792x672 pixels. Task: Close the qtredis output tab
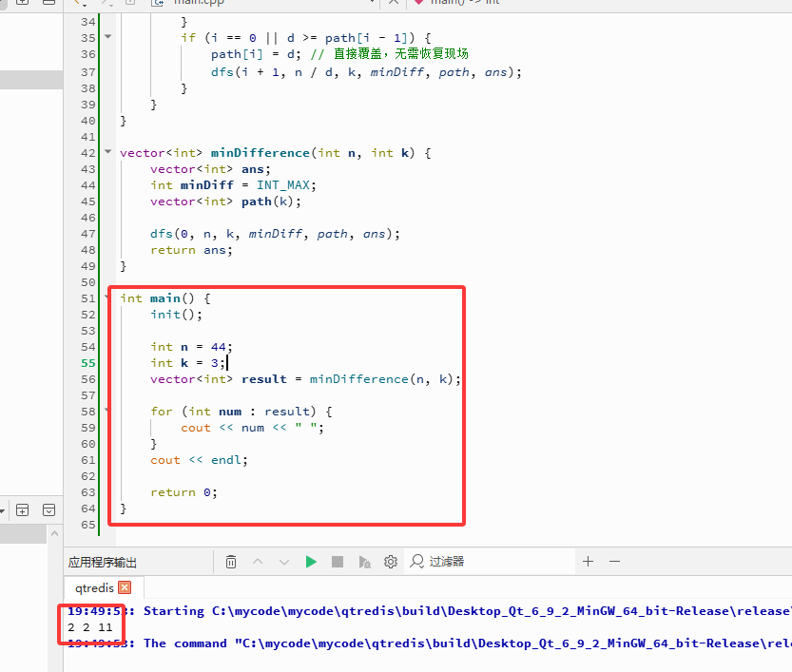(125, 587)
